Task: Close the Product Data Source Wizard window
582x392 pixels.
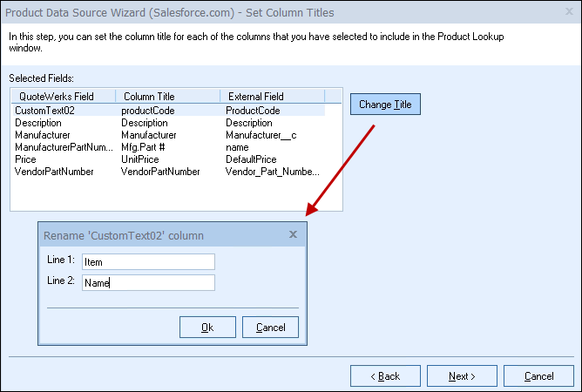Action: [569, 12]
